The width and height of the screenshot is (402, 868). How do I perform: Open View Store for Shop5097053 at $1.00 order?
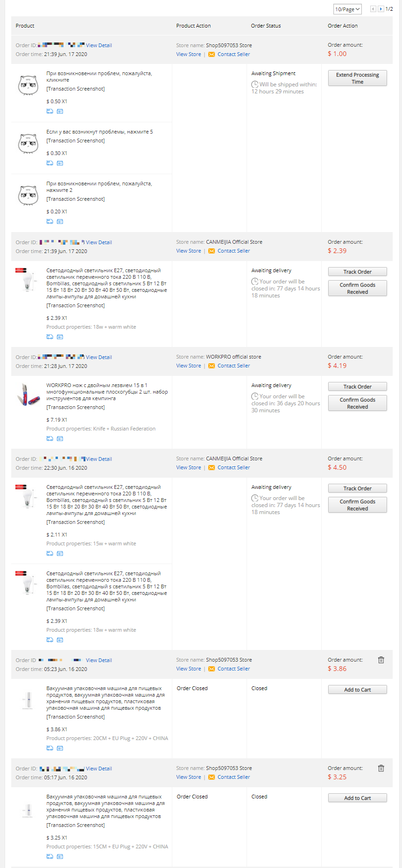189,54
